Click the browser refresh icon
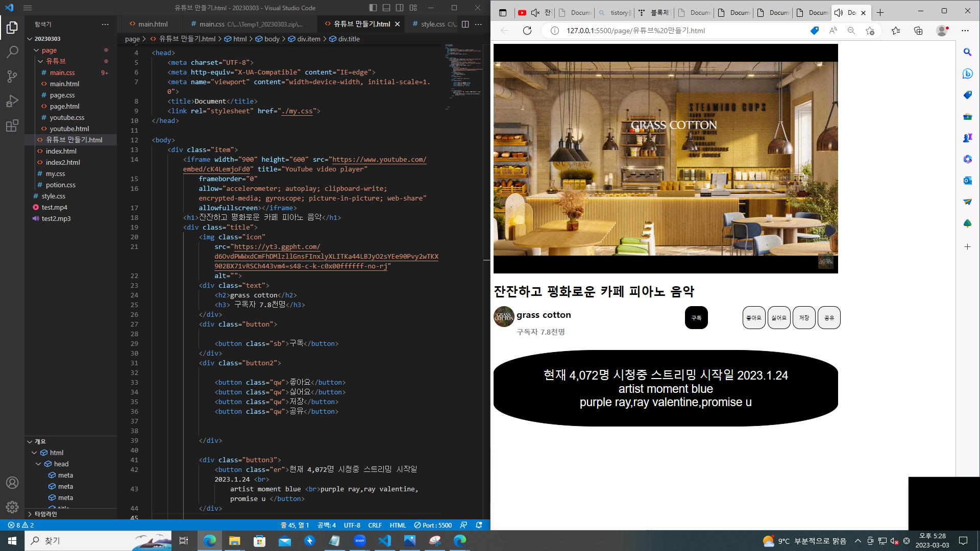 527,31
